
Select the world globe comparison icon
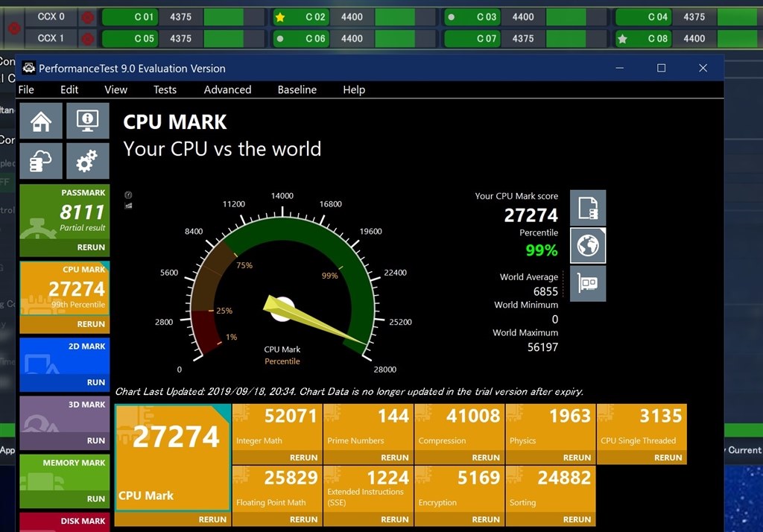[588, 245]
